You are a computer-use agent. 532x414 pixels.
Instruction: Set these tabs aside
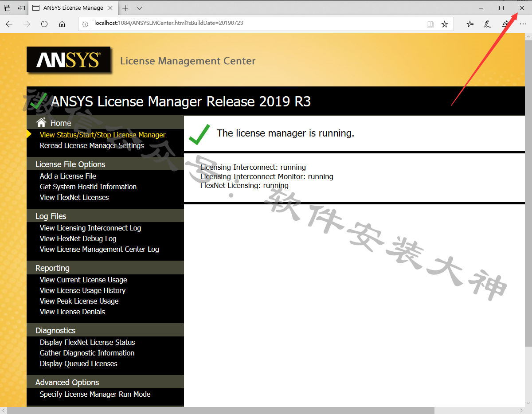pos(21,8)
